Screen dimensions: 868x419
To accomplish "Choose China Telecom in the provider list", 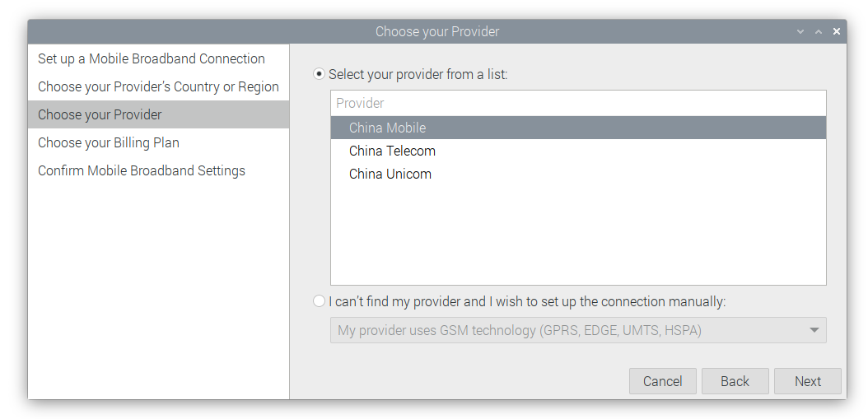I will (x=392, y=151).
